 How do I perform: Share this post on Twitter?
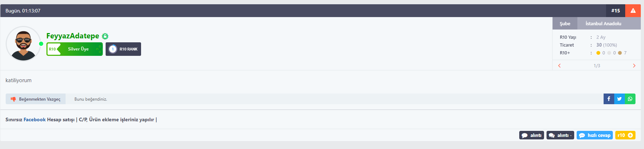(x=619, y=99)
